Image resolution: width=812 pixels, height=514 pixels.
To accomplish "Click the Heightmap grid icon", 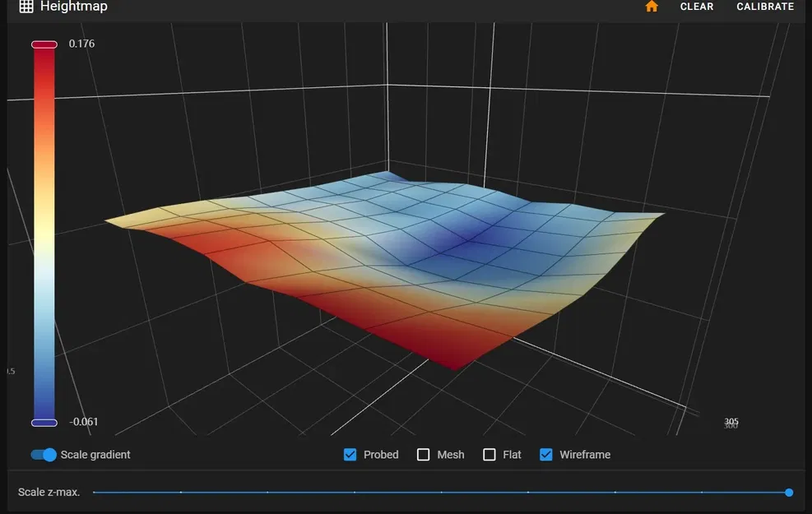I will pyautogui.click(x=26, y=7).
